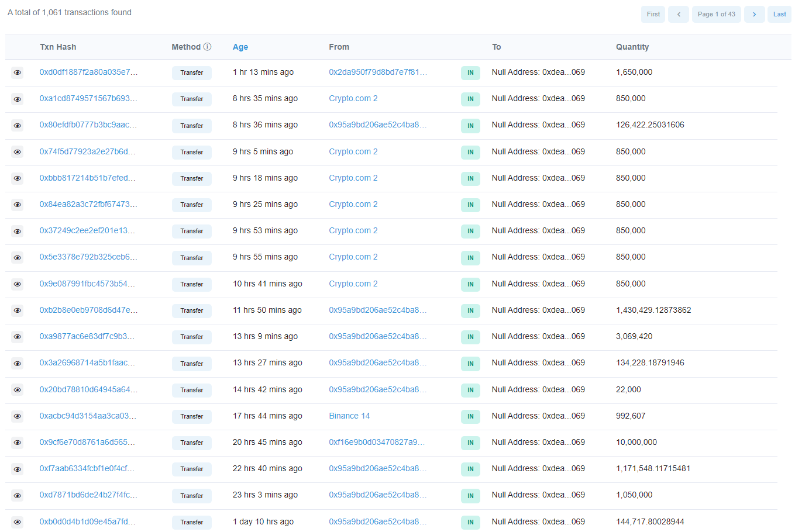Open eye preview for 0x80efdfb0777b3bc9aac
795x532 pixels.
[x=18, y=126]
